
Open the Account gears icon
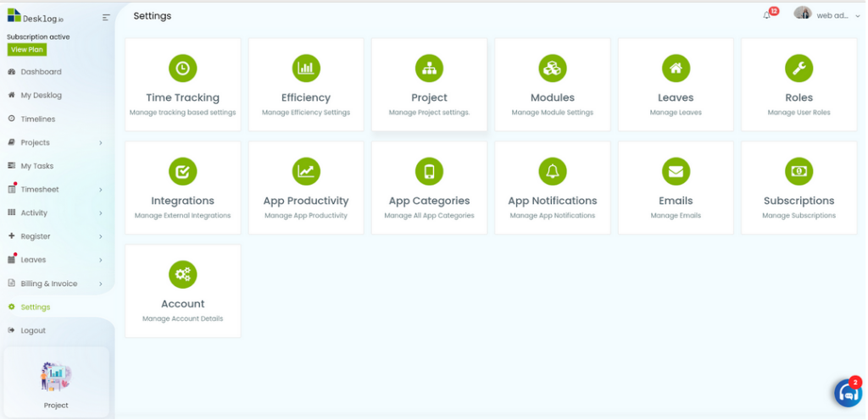(183, 274)
